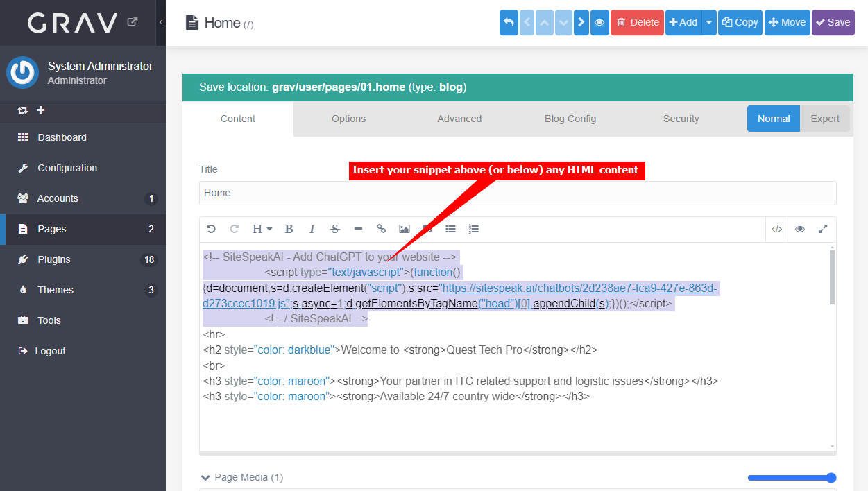Image resolution: width=868 pixels, height=491 pixels.
Task: Click the GRAV logo
Action: (73, 23)
